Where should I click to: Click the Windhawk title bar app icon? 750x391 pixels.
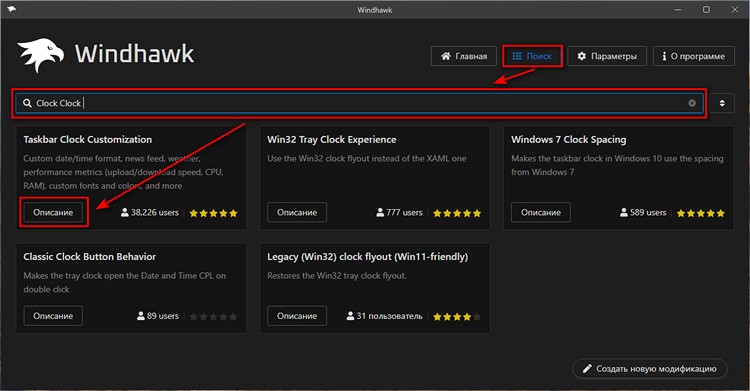tap(11, 9)
